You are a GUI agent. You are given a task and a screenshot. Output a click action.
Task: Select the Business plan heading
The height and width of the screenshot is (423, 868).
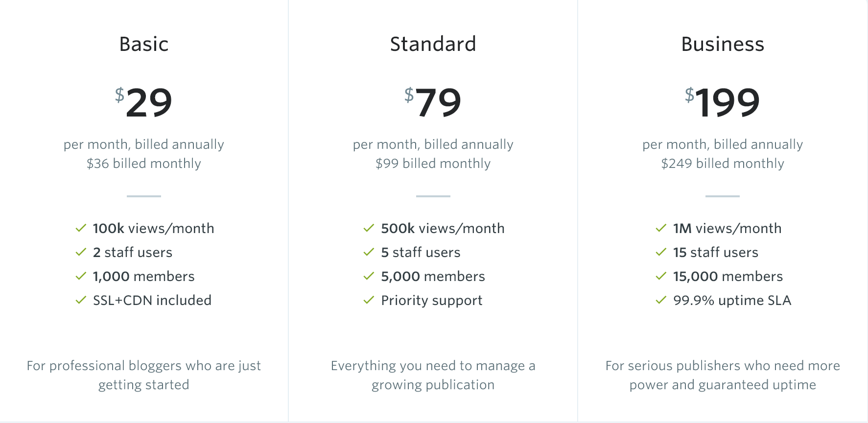723,44
